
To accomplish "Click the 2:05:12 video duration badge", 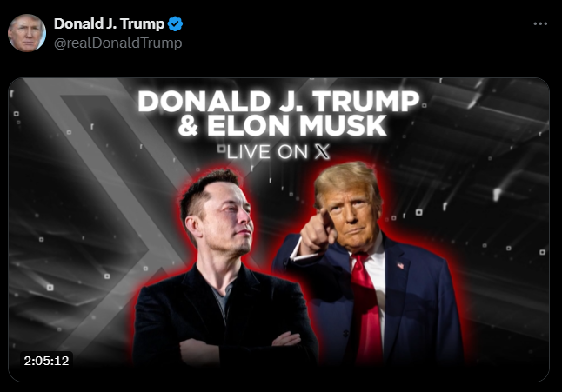I will click(x=47, y=361).
